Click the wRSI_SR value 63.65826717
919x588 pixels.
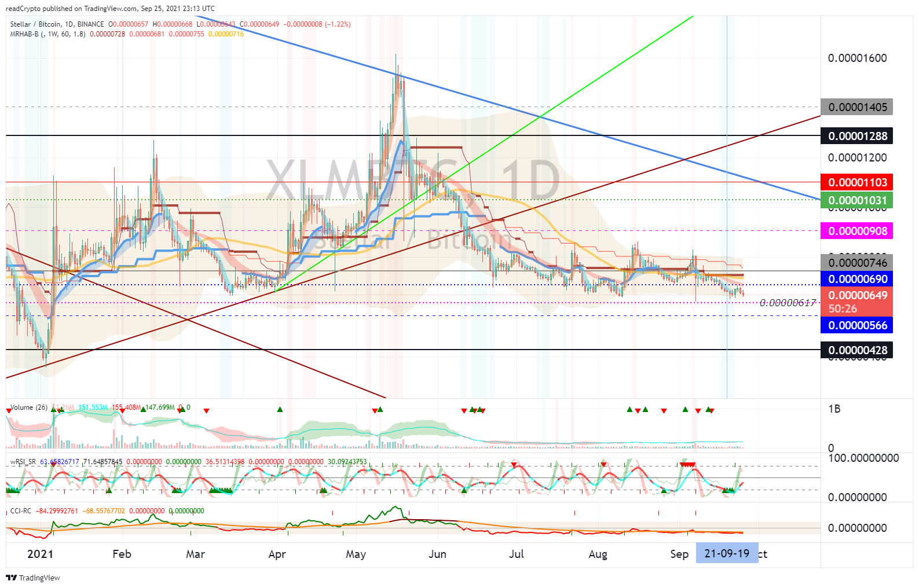(59, 462)
